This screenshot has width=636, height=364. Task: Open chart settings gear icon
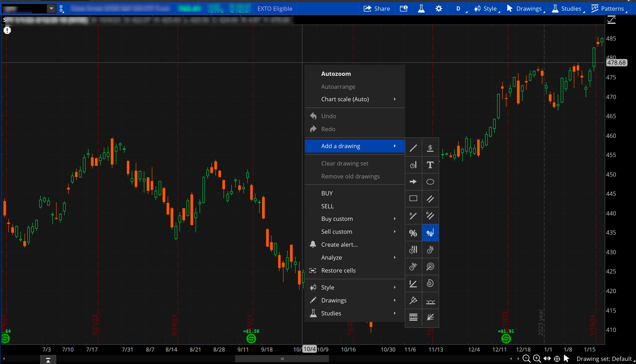pos(439,9)
